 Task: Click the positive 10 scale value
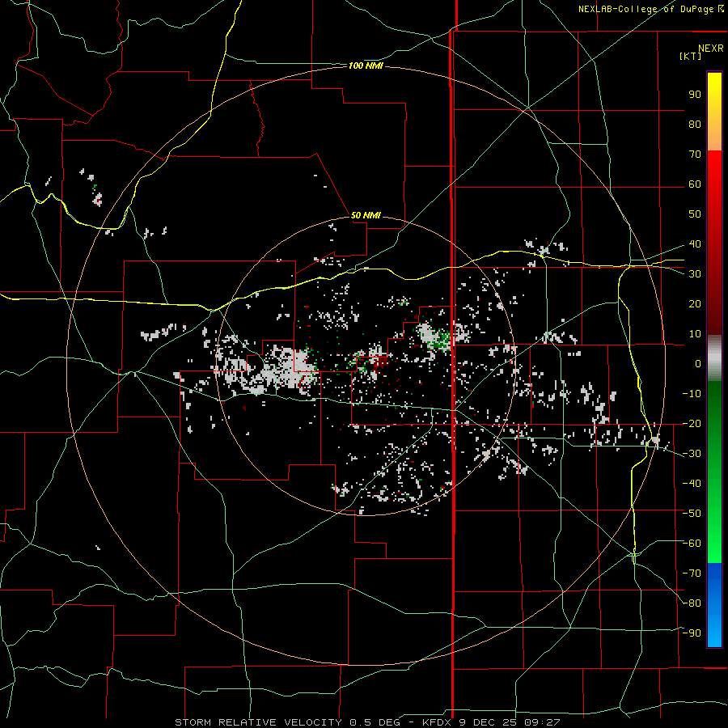[695, 334]
